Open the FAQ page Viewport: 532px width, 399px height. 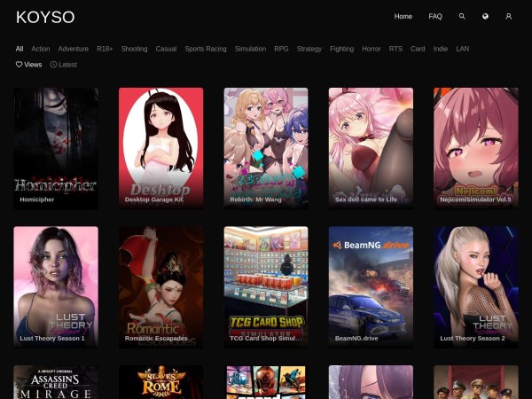[435, 16]
